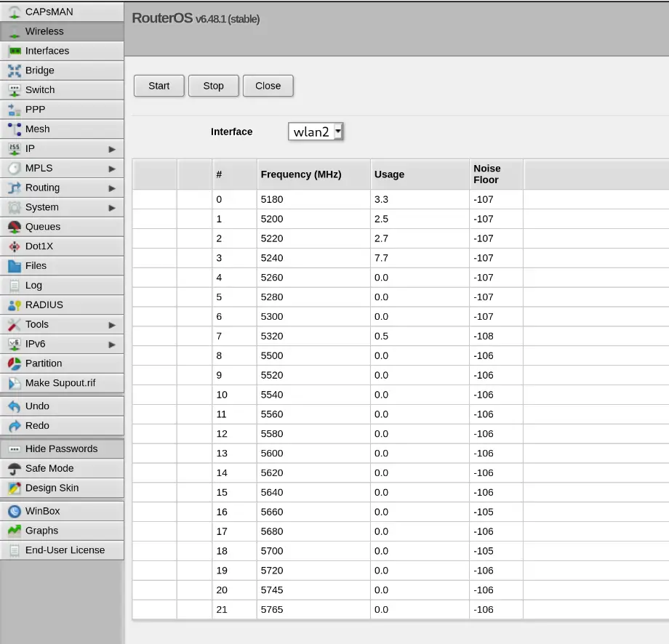Click usage value 7.7
This screenshot has height=644, width=669.
381,258
